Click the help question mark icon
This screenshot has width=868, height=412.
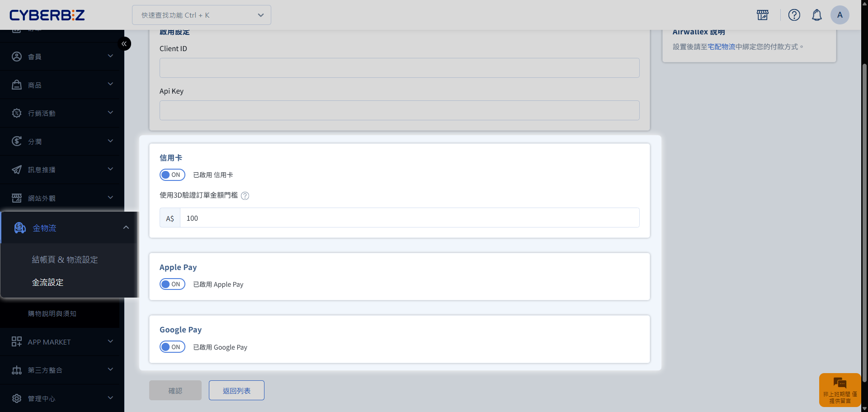click(x=794, y=15)
